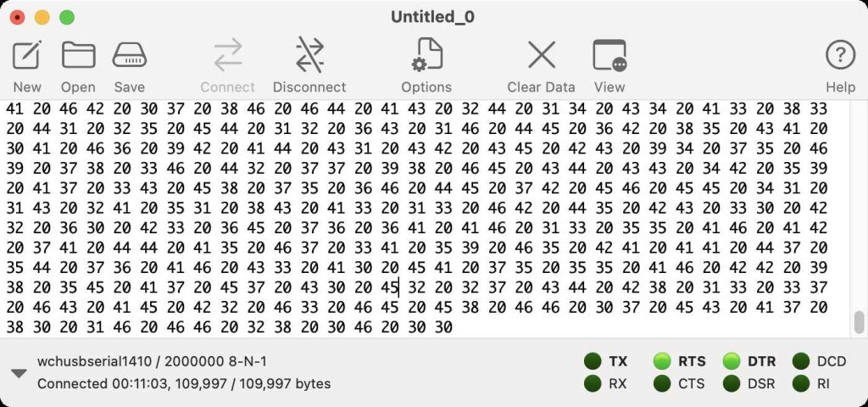Click the vertical scrollbar thumb
Viewport: 868px width, 407px height.
tap(859, 323)
